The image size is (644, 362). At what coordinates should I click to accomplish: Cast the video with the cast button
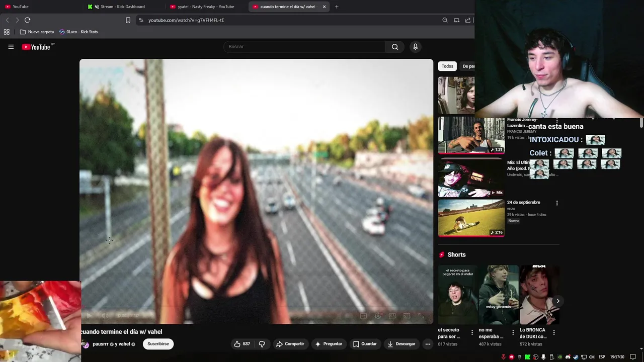click(x=407, y=316)
